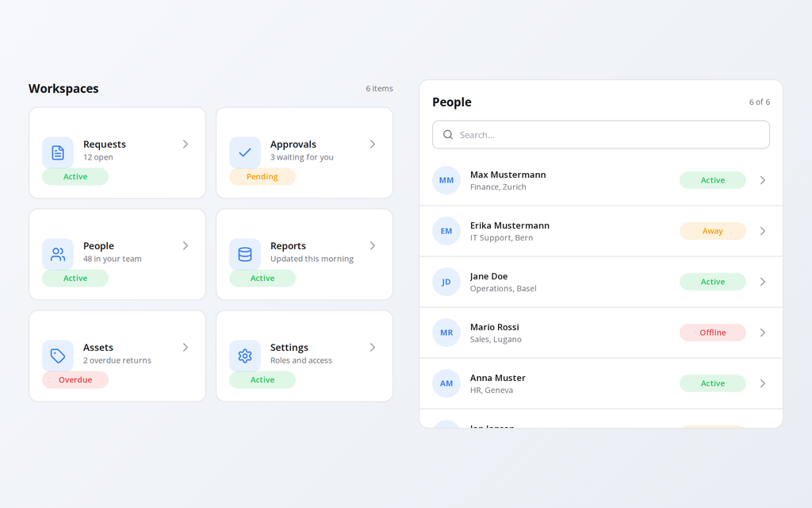Click the Search people input field
Viewport: 812px width, 508px height.
601,135
